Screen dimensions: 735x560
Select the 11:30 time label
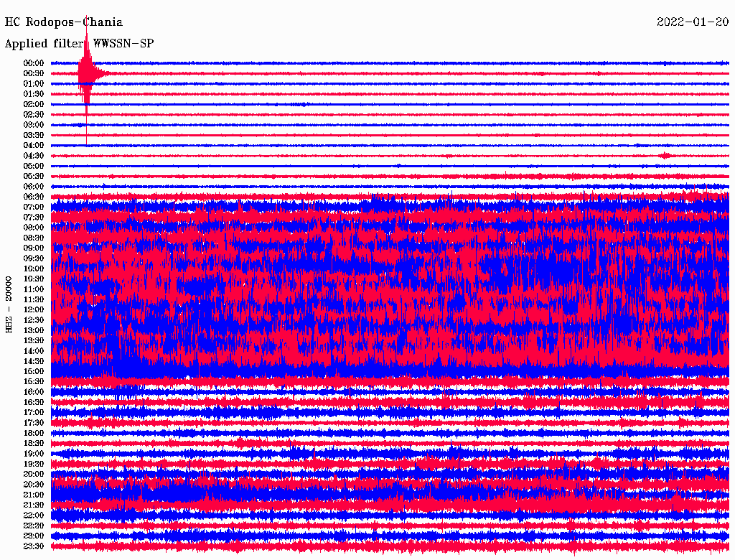tap(34, 299)
